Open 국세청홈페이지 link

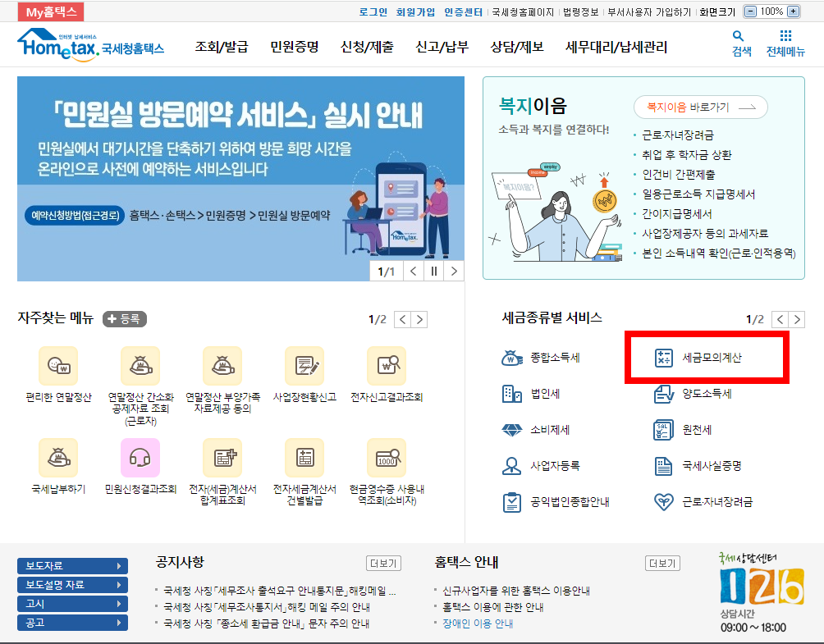coord(523,12)
